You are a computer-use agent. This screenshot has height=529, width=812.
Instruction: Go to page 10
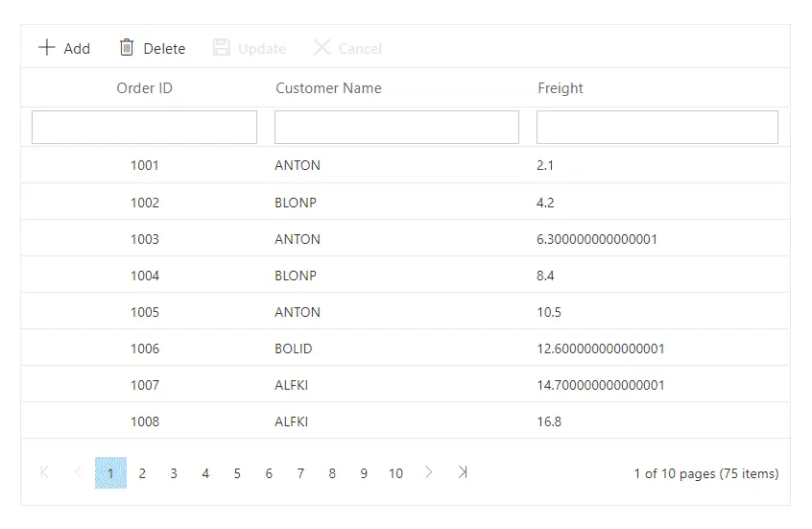[x=395, y=473]
